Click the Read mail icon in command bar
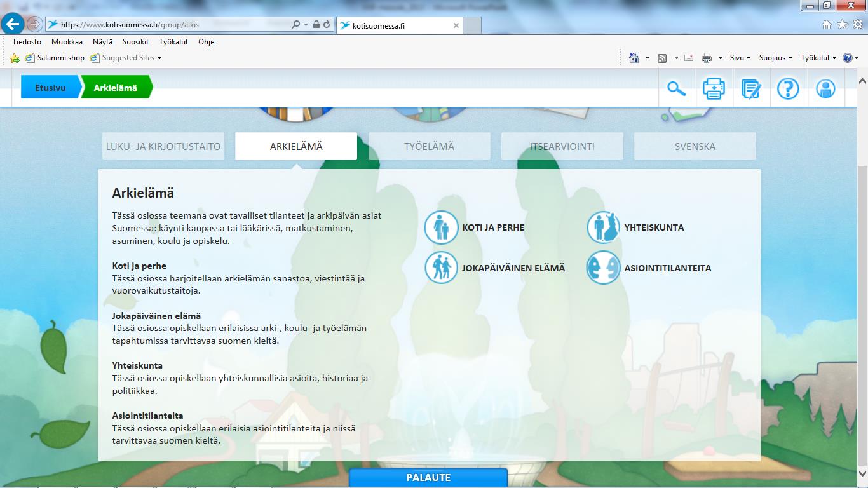The width and height of the screenshot is (868, 488). [x=689, y=58]
